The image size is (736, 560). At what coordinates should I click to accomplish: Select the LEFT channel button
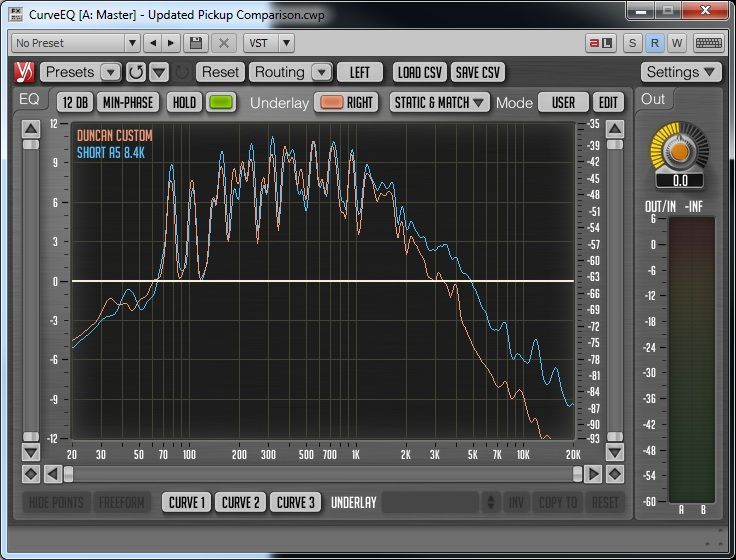pyautogui.click(x=360, y=72)
